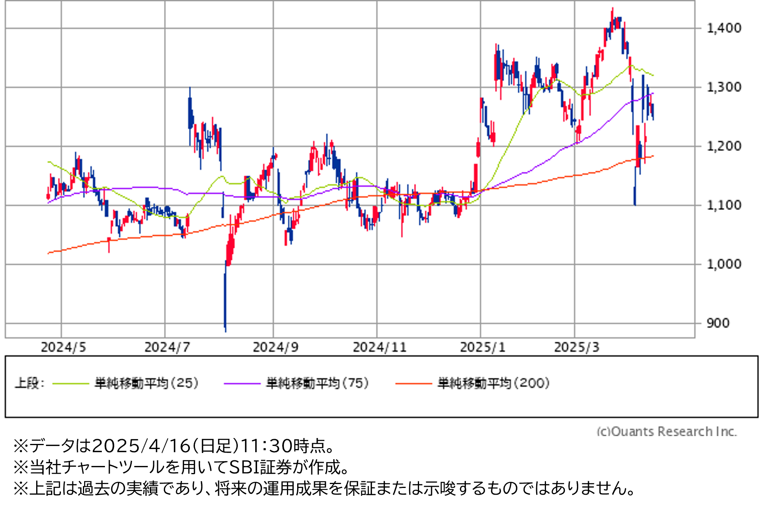Select the 単純移動平均(200) legend label
761x532 pixels.
pos(494,383)
